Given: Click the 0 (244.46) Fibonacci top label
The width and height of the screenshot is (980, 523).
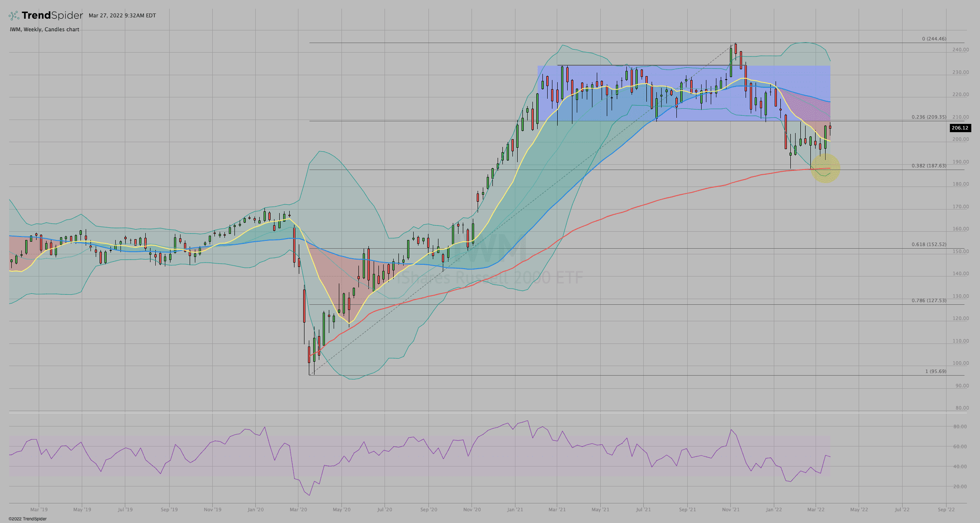Looking at the screenshot, I should point(933,39).
